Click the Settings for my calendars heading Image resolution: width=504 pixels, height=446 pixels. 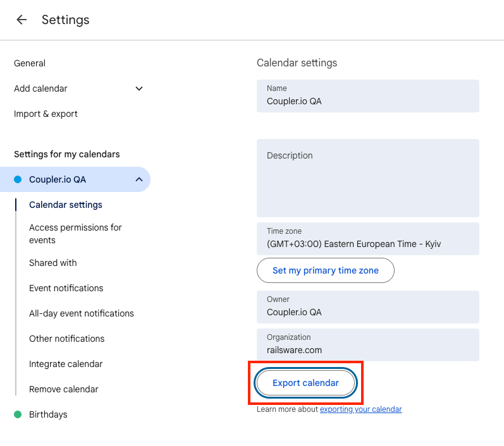point(67,154)
